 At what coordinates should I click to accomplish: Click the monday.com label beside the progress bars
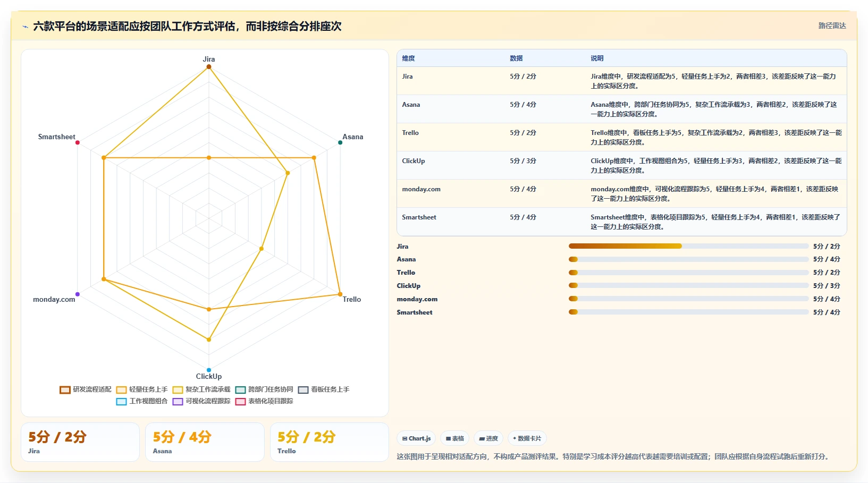pyautogui.click(x=417, y=299)
